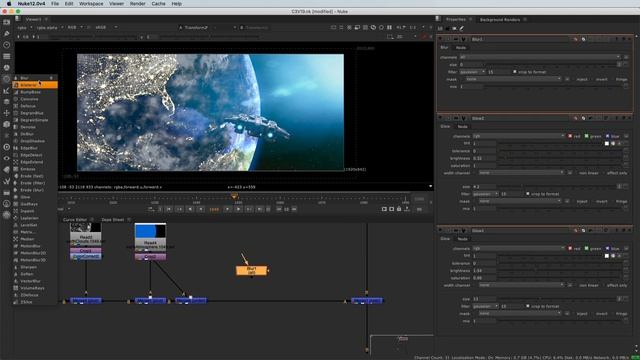The image size is (640, 360).
Task: Open the Node tab in Blur1 properties
Action: [x=461, y=48]
